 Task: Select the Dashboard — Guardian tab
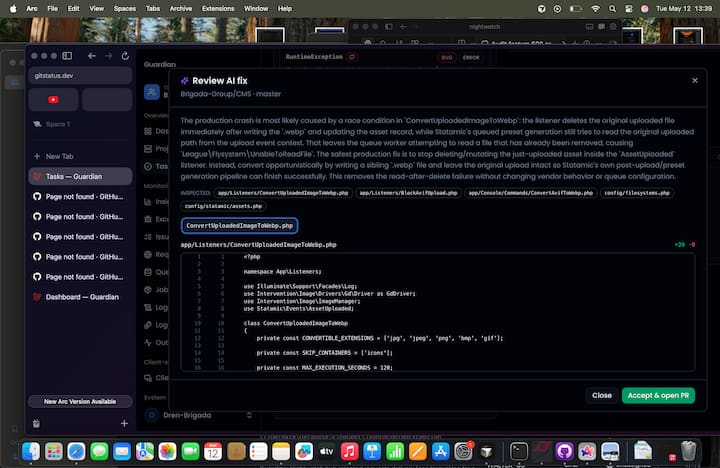tap(80, 297)
